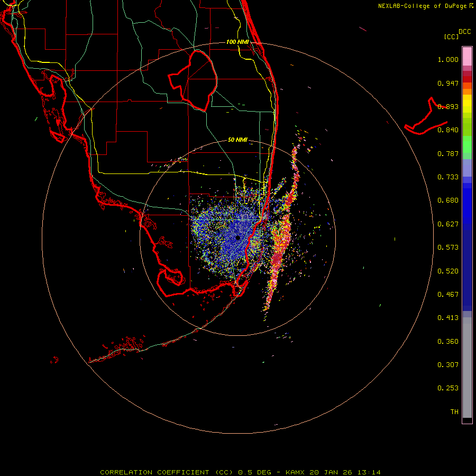Viewport: 476px width, 476px height.
Task: Click the black radar site dot at center
Action: click(x=238, y=238)
